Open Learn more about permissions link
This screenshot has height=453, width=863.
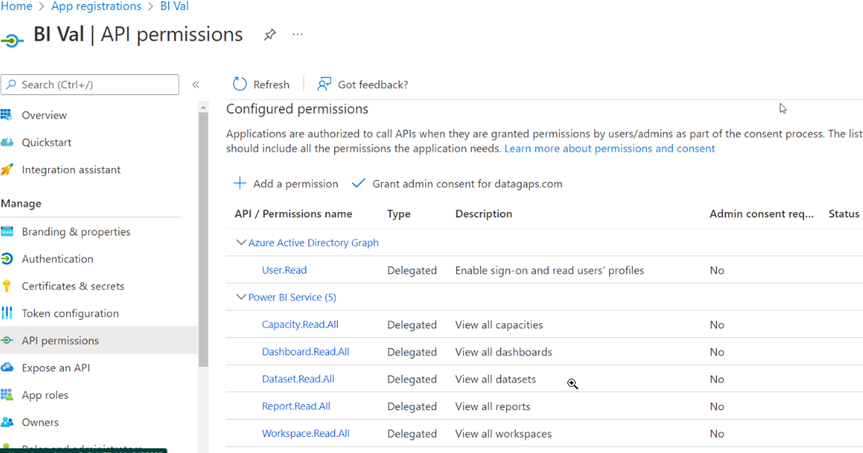pyautogui.click(x=609, y=149)
